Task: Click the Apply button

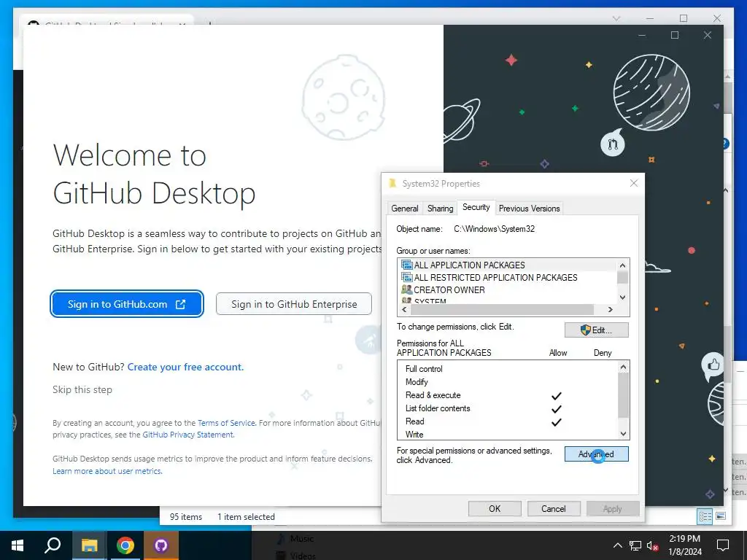Action: pyautogui.click(x=613, y=508)
